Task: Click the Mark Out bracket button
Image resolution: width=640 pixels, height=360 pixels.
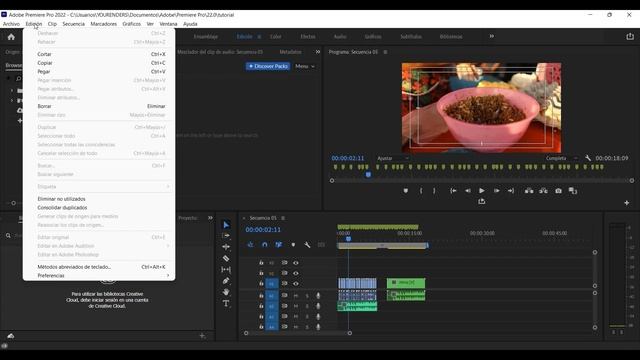Action: [x=434, y=191]
